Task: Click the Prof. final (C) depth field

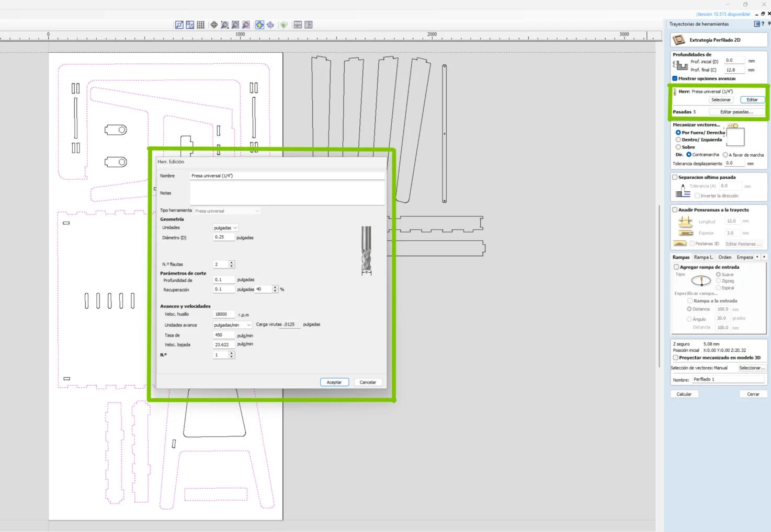Action: 734,70
